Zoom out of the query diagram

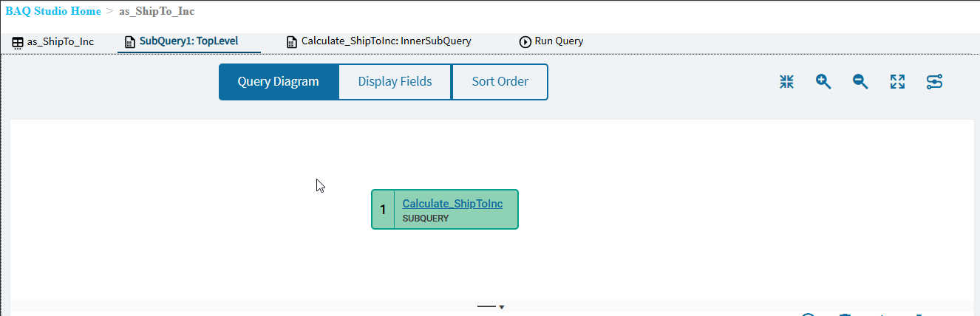pyautogui.click(x=860, y=82)
